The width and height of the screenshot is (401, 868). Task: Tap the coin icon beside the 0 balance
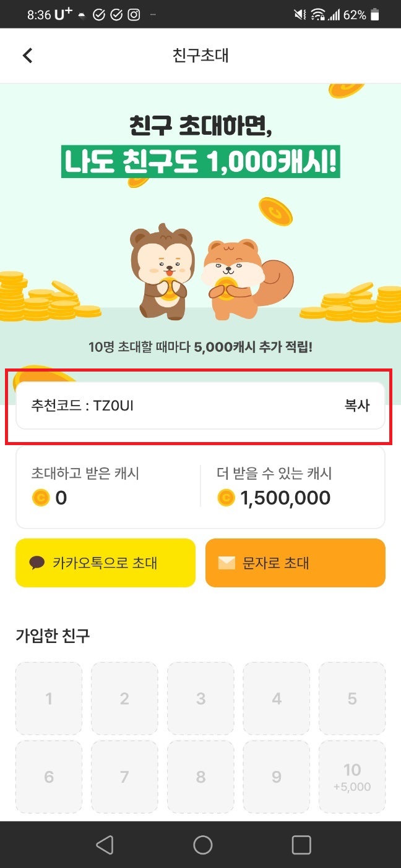tap(40, 498)
